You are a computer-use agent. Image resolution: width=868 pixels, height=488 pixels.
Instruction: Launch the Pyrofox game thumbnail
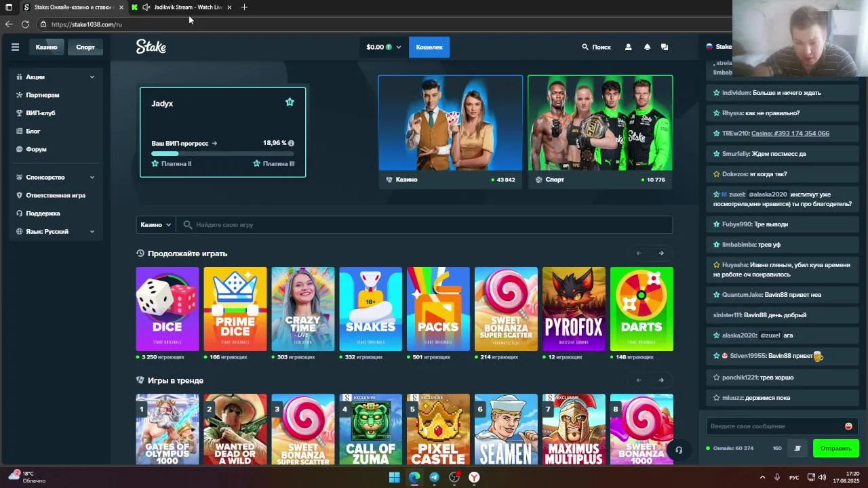pyautogui.click(x=574, y=309)
